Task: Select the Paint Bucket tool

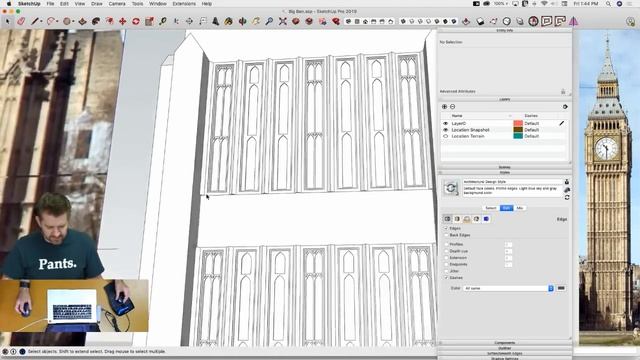Action: (x=229, y=21)
